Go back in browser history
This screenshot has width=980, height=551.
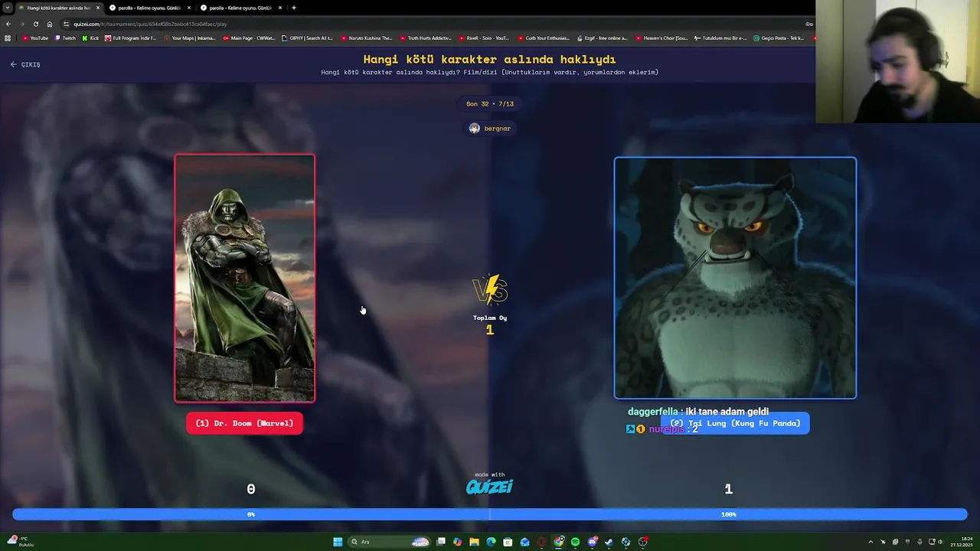tap(8, 24)
